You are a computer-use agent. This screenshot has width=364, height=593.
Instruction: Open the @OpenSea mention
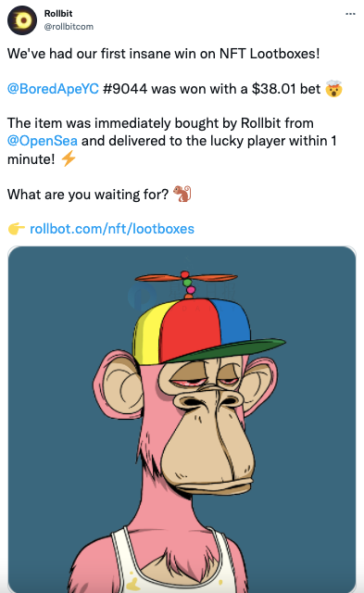[x=43, y=141]
